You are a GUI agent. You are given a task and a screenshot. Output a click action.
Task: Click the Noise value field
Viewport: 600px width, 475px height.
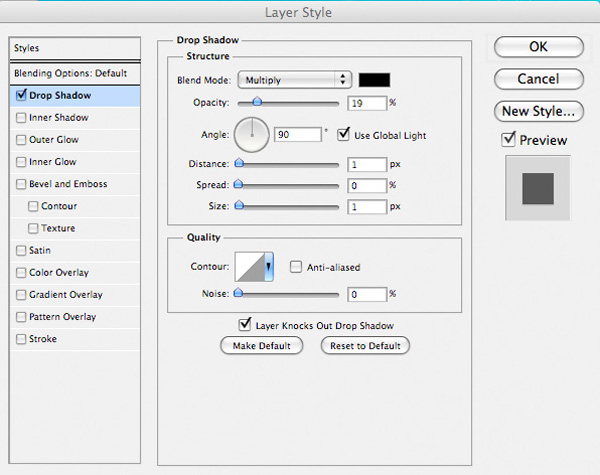coord(367,294)
